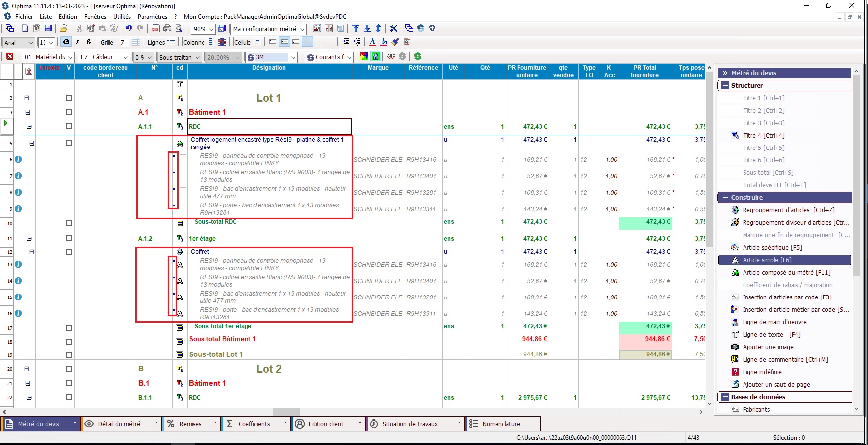This screenshot has width=868, height=445.
Task: Tick the V checkbox on the A.1.1 RDC row
Action: click(69, 127)
